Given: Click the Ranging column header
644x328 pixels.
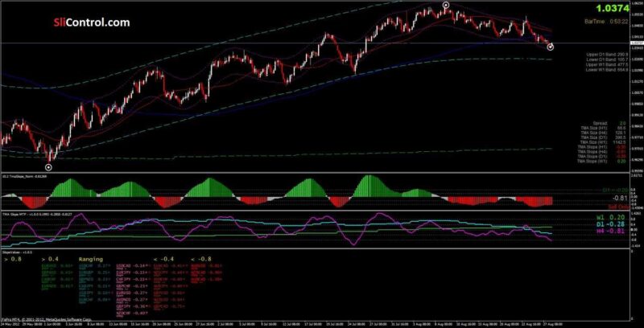Looking at the screenshot, I should (91, 259).
